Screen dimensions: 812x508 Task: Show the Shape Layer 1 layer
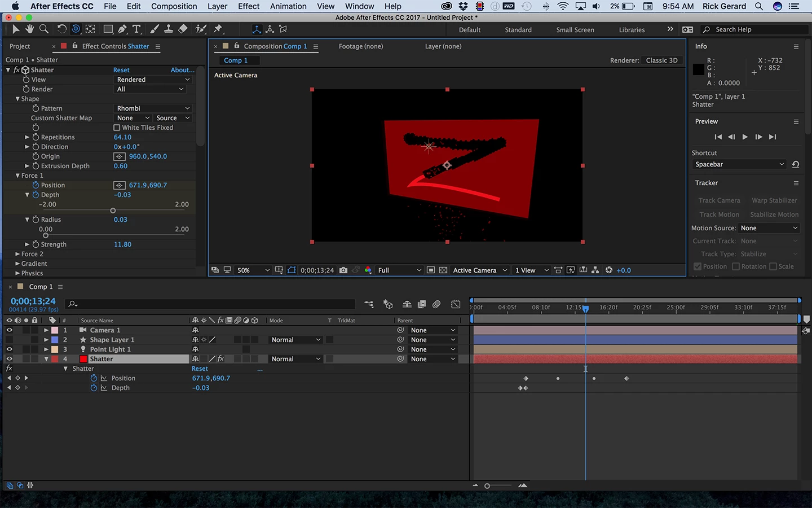[x=9, y=340]
